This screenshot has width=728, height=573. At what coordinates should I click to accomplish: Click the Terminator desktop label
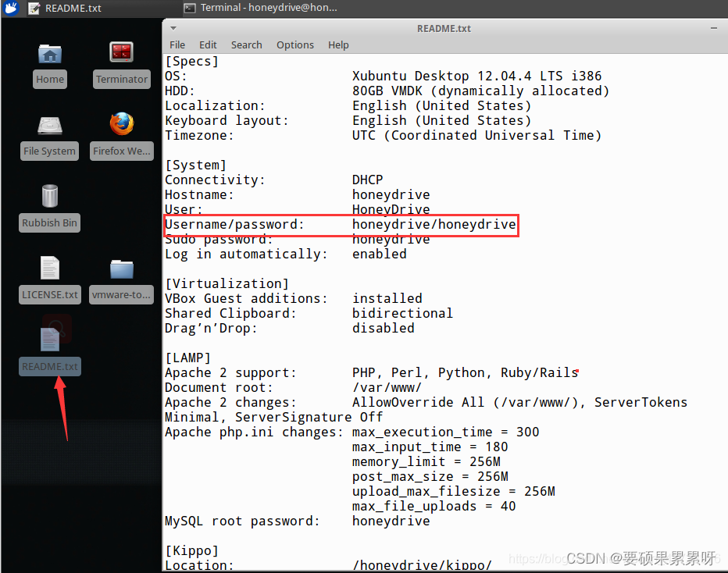[122, 80]
